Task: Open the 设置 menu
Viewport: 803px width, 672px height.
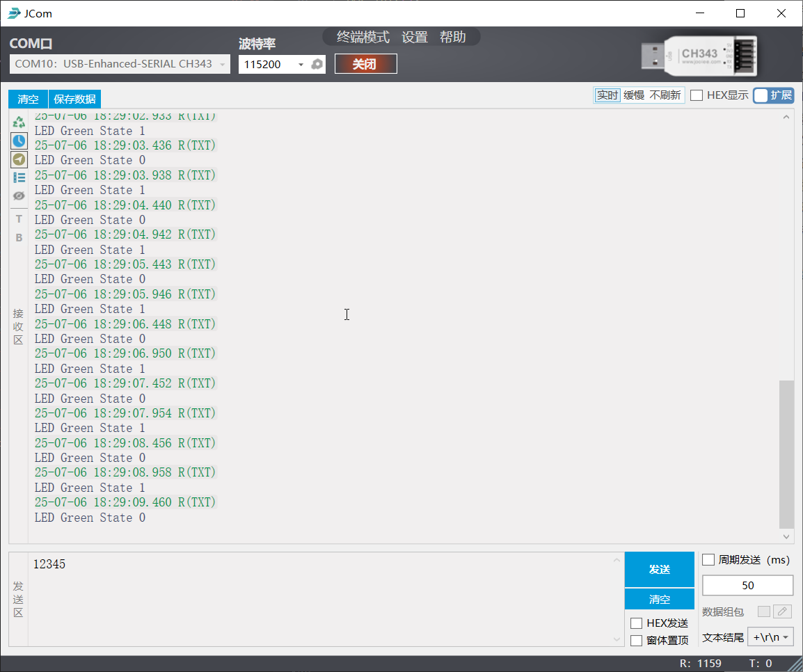Action: point(415,38)
